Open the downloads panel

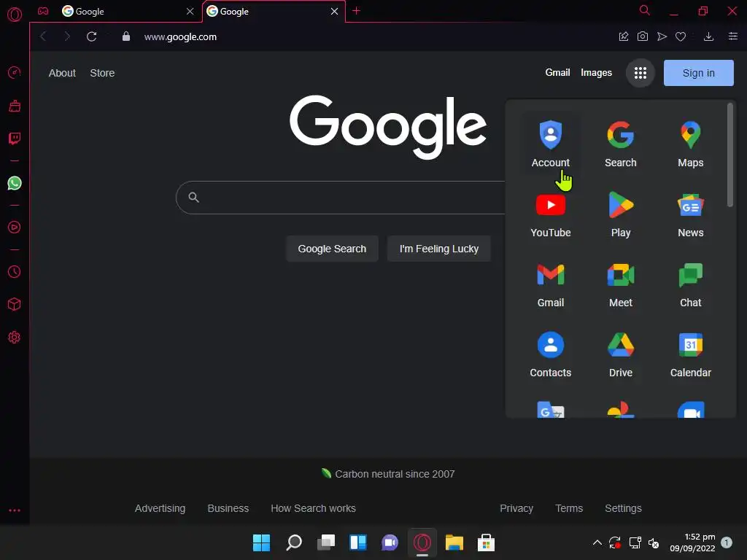point(708,36)
